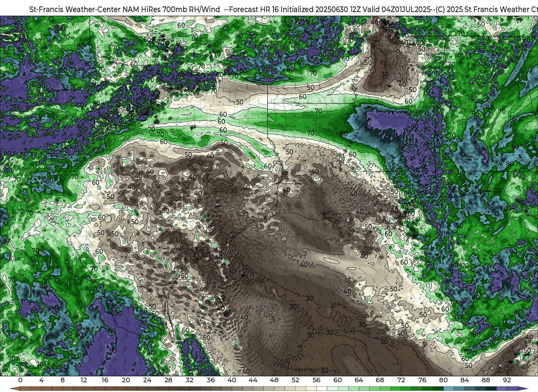Click the color bar tick label '64'
Image resolution: width=538 pixels, height=392 pixels.
359,380
